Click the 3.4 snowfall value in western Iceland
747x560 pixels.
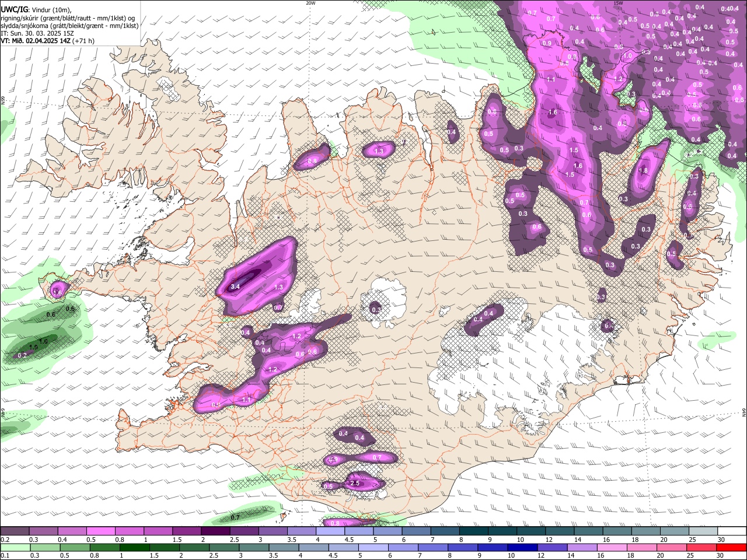tap(235, 287)
